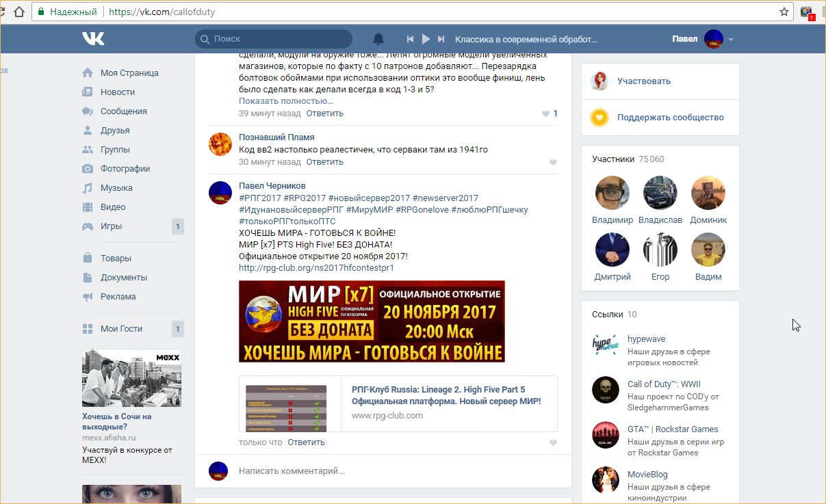Viewport: 826px width, 504px height.
Task: Open notifications bell icon
Action: coord(378,39)
